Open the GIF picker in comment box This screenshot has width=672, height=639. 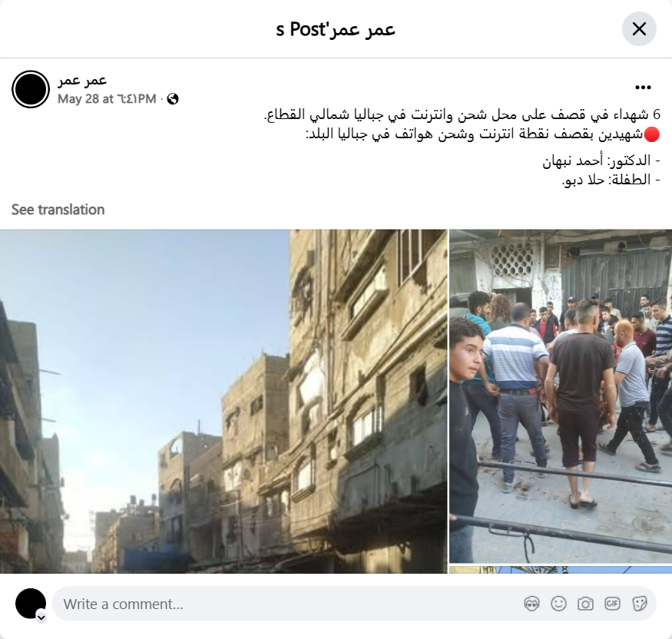612,604
